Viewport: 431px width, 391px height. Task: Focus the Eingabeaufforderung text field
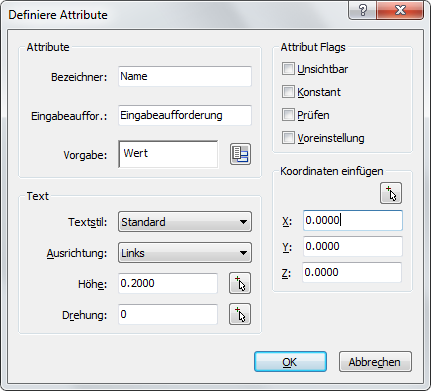[185, 115]
